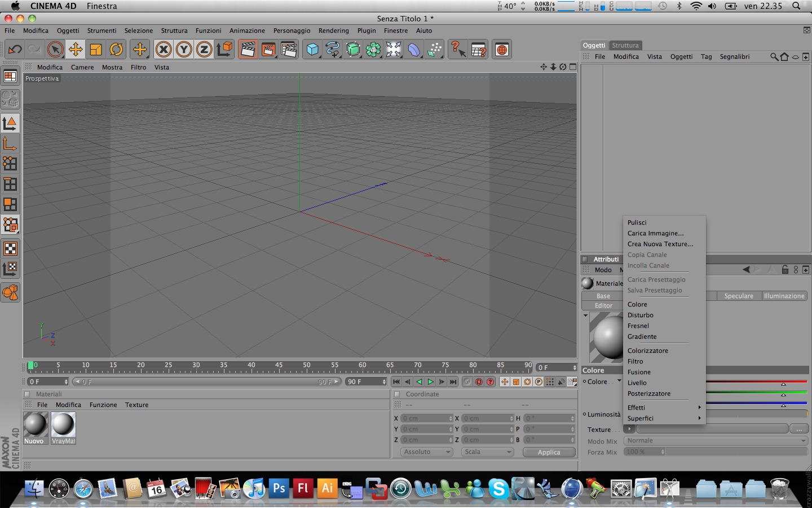The image size is (812, 508).
Task: Toggle the Y-axis lock icon
Action: point(184,50)
